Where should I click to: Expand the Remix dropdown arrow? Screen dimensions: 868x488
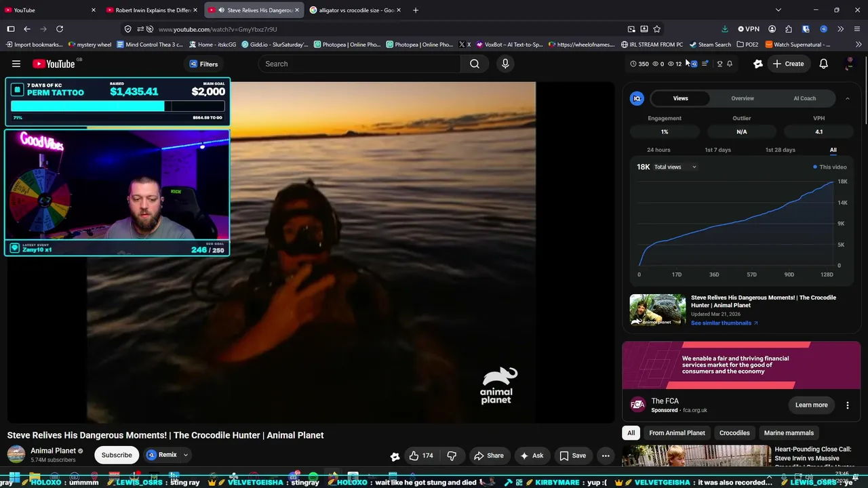[x=185, y=455]
